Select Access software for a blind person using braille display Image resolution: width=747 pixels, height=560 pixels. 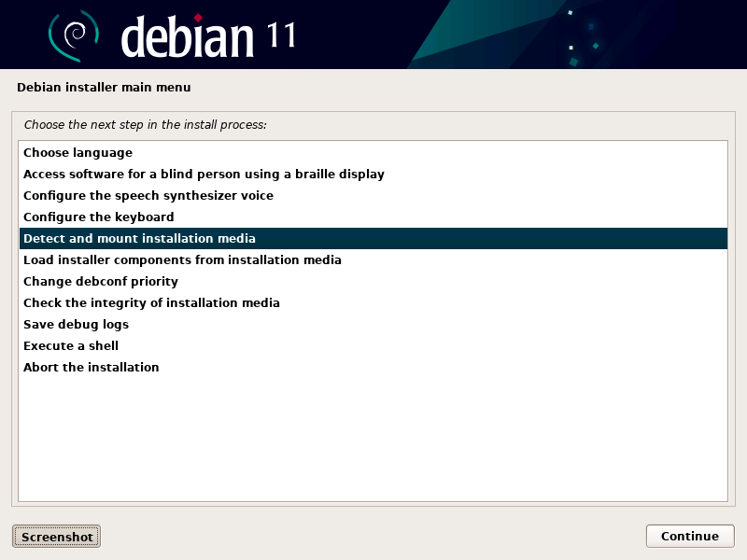tap(373, 174)
